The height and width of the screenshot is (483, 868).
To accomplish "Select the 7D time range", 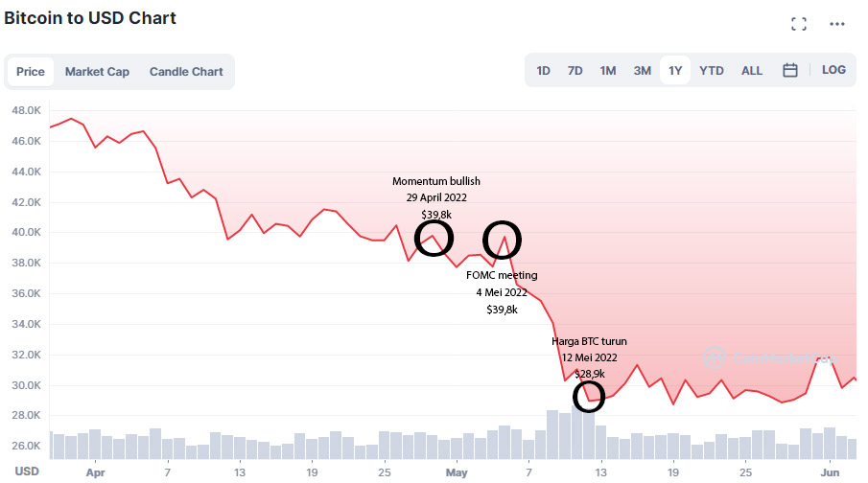I will (575, 70).
